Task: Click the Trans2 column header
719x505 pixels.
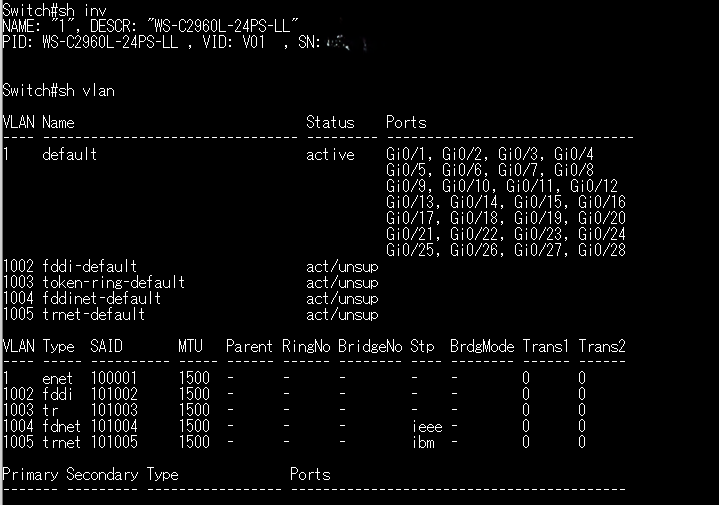Action: pyautogui.click(x=601, y=347)
